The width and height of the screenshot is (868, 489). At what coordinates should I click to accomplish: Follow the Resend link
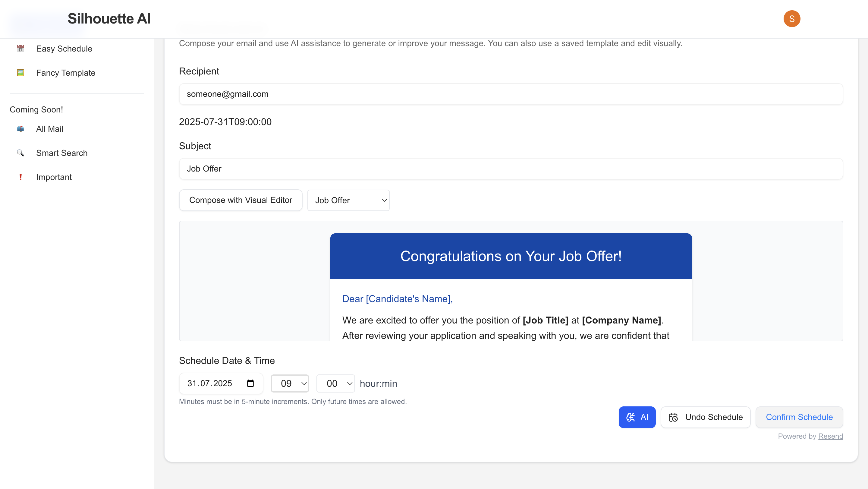[x=830, y=436]
